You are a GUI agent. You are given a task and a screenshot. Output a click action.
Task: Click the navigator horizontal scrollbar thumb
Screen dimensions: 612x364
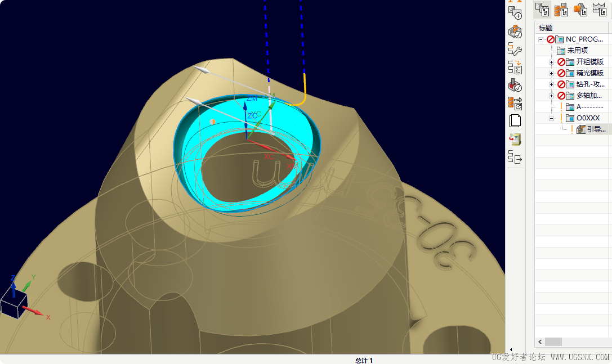coord(553,341)
